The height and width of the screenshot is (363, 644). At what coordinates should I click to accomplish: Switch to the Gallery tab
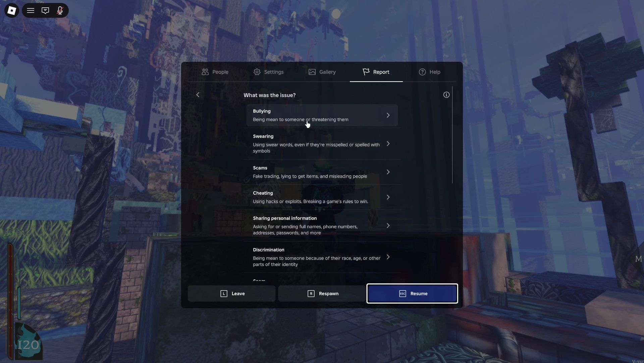(x=322, y=72)
